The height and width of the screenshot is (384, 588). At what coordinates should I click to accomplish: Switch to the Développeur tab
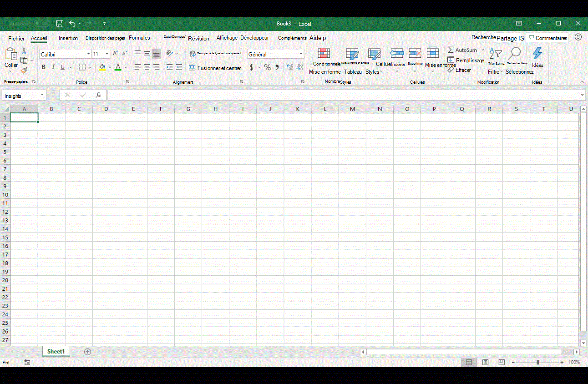(254, 38)
